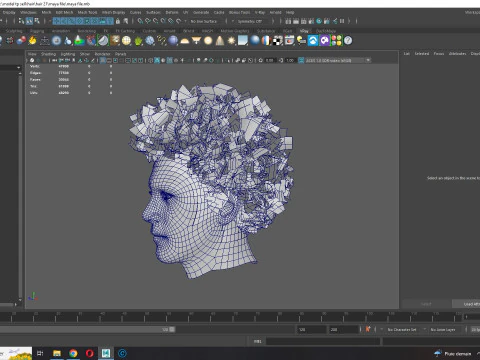
Task: Open the question mark help shelf icon
Action: click(348, 41)
